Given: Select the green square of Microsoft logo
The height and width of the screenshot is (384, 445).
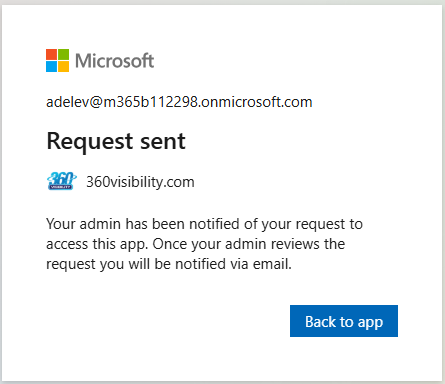Looking at the screenshot, I should coord(64,54).
